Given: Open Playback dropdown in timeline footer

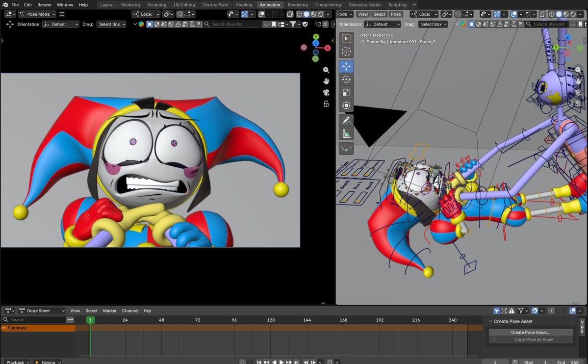Looking at the screenshot, I should click(18, 362).
